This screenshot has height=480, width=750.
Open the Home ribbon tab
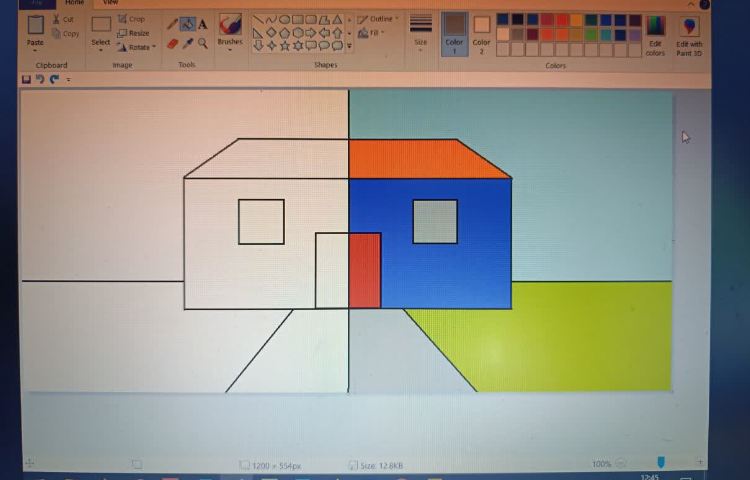(x=75, y=3)
